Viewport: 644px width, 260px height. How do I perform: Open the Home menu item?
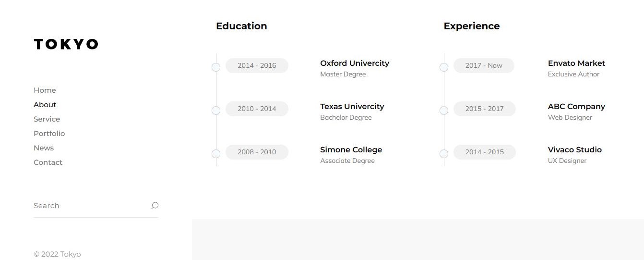pos(45,90)
